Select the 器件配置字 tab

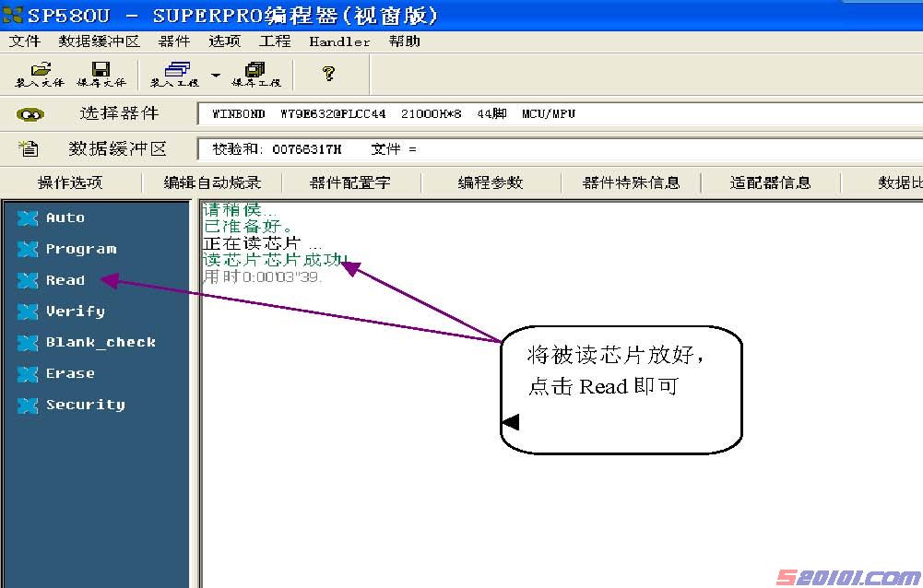point(350,182)
